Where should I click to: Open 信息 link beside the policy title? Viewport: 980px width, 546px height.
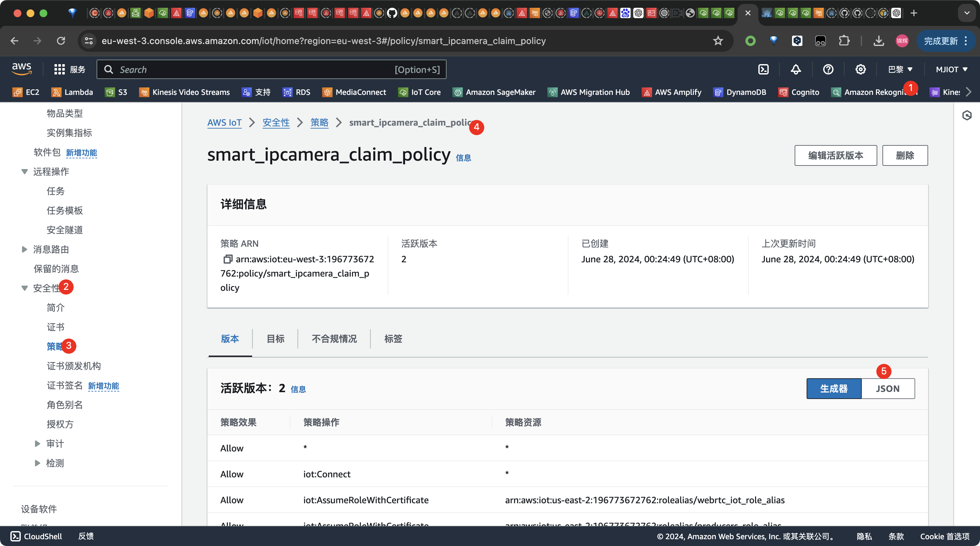pos(463,158)
